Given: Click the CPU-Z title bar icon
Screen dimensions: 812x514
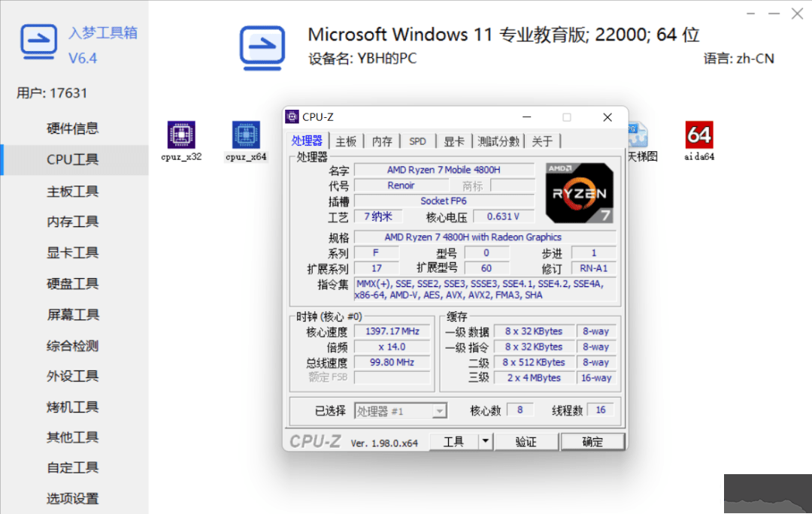Looking at the screenshot, I should tap(292, 117).
